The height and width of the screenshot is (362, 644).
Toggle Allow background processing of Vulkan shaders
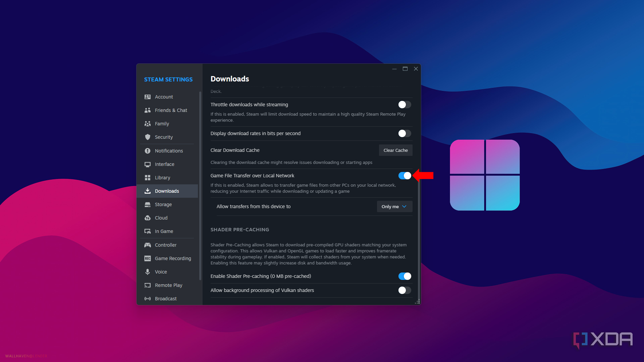pos(404,290)
